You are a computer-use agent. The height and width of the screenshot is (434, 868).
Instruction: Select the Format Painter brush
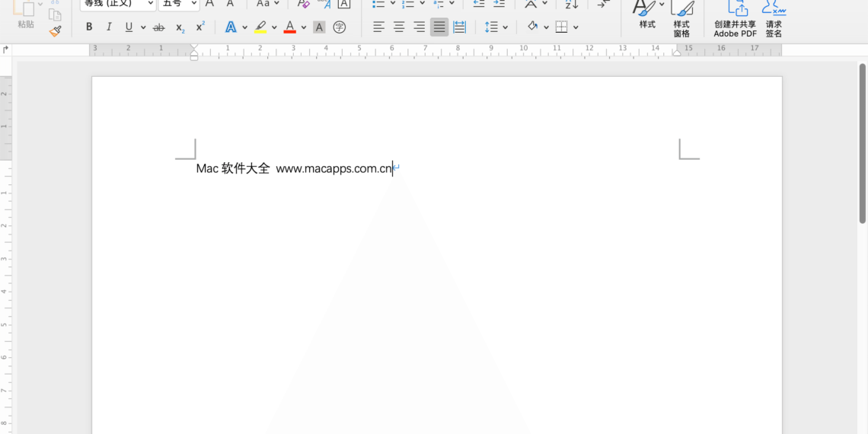(x=55, y=31)
